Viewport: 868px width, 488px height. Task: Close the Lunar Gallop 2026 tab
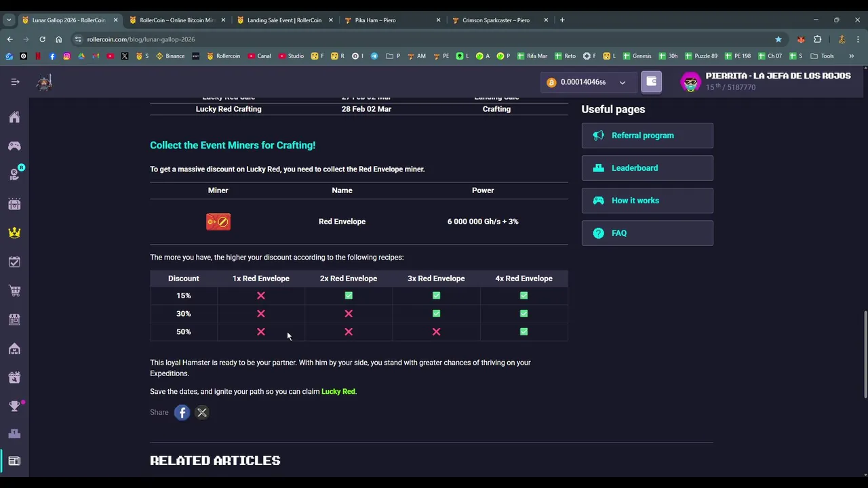click(115, 20)
